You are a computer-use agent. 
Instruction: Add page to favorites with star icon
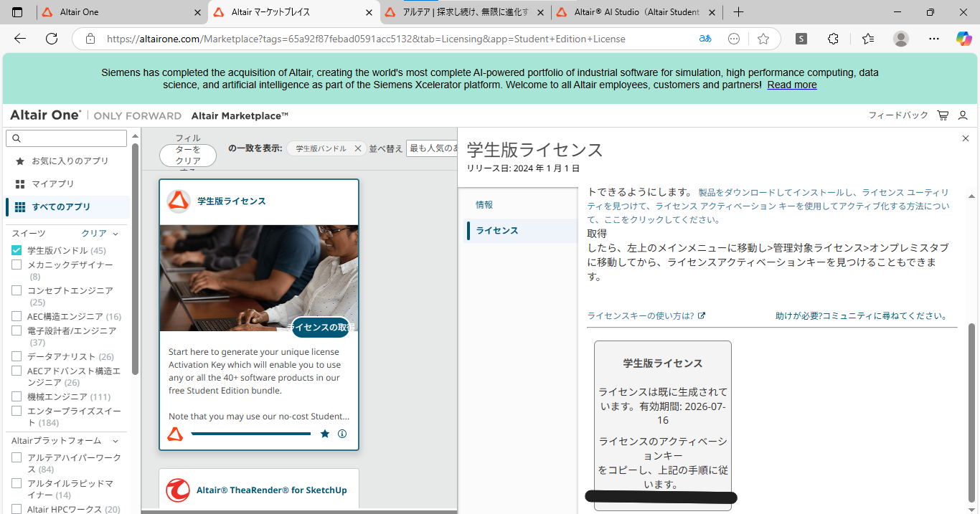click(763, 39)
